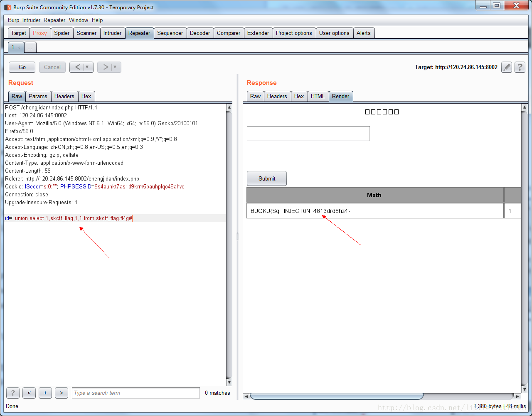Select Request Hex tab

[86, 96]
